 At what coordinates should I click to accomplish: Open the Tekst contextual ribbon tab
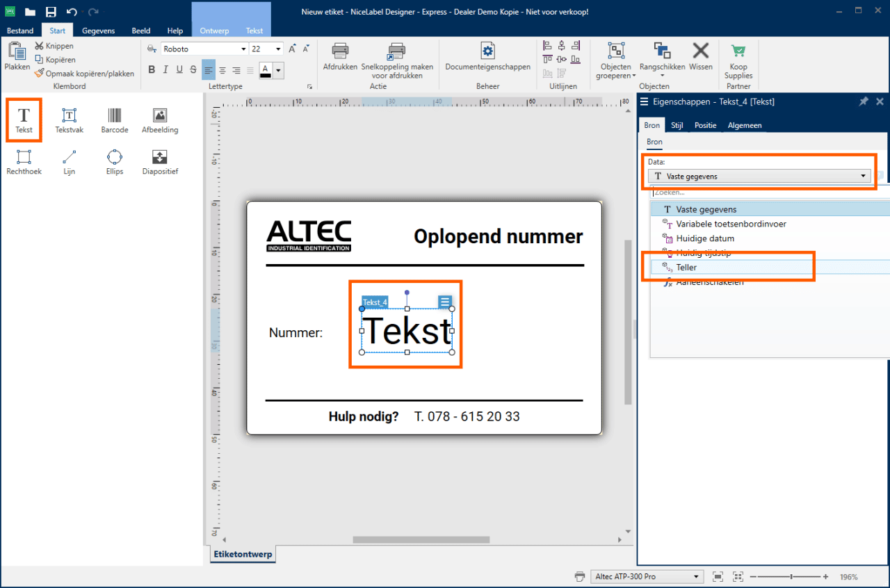pyautogui.click(x=254, y=31)
